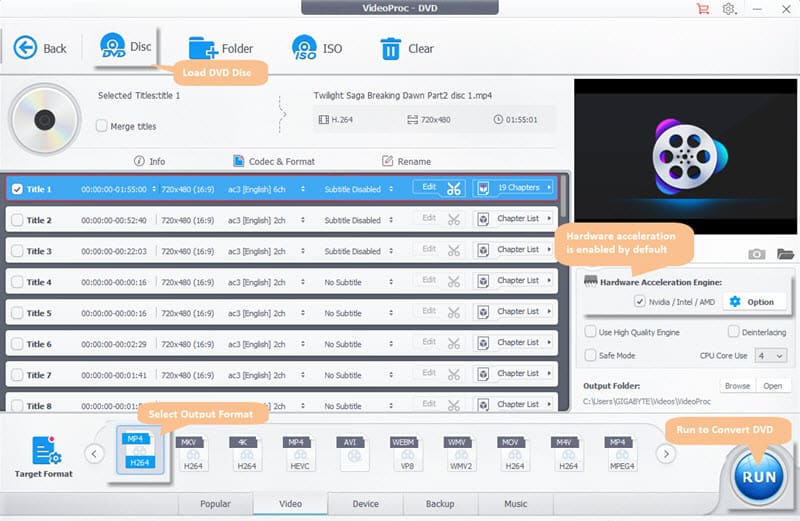Screen dimensions: 800x521
Task: Select MKV H264 output format
Action: (x=193, y=453)
